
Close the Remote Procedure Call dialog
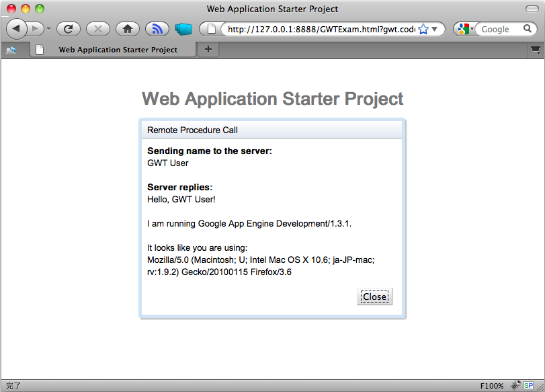(374, 297)
